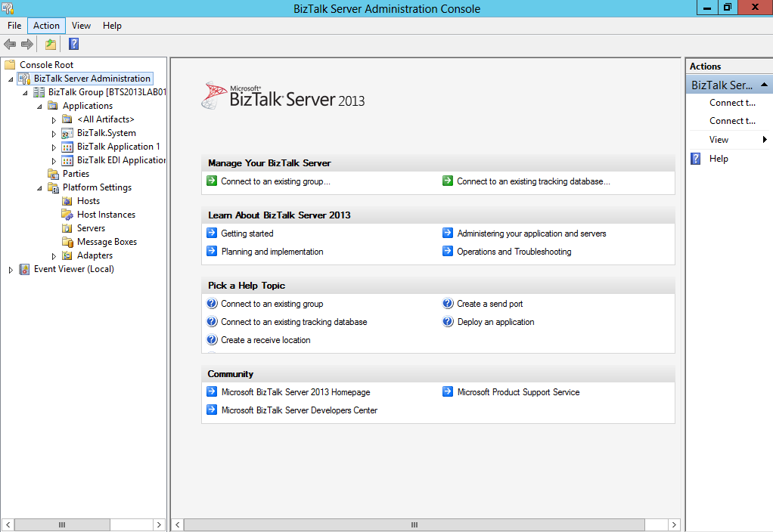This screenshot has height=532, width=773.
Task: Click the Help icon in Actions pane
Action: (695, 159)
